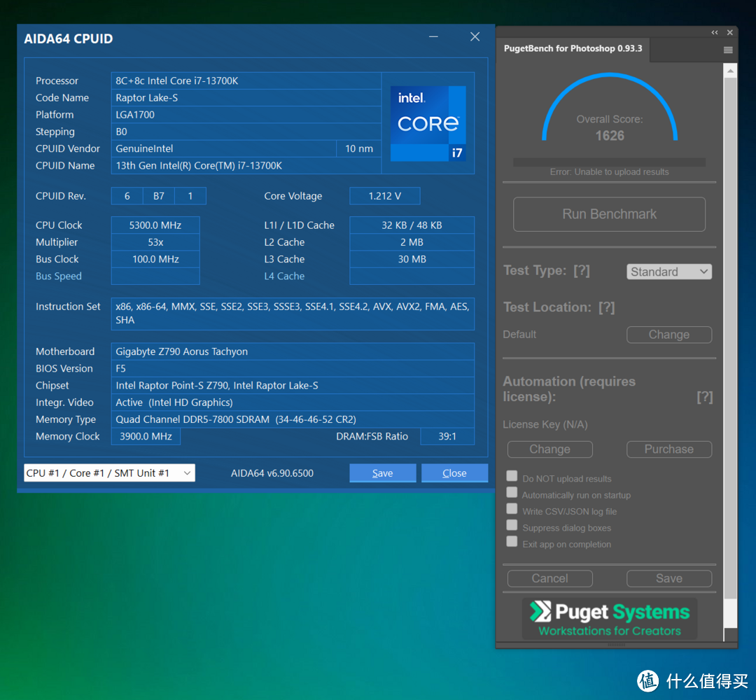Click the Bus Clock 100.0 MHz field
The width and height of the screenshot is (756, 700).
coord(155,259)
